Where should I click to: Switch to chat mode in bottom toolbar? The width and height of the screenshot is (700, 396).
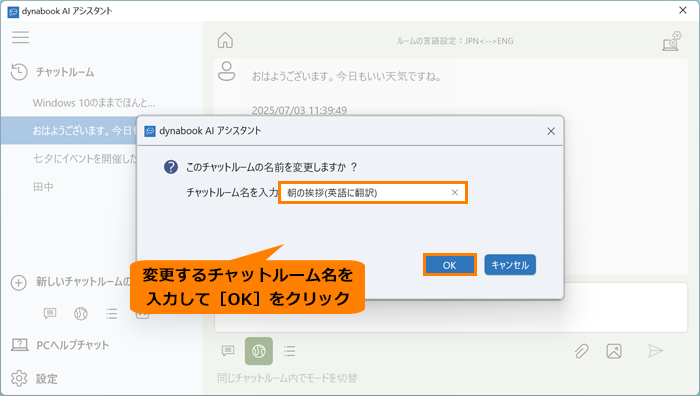(228, 351)
